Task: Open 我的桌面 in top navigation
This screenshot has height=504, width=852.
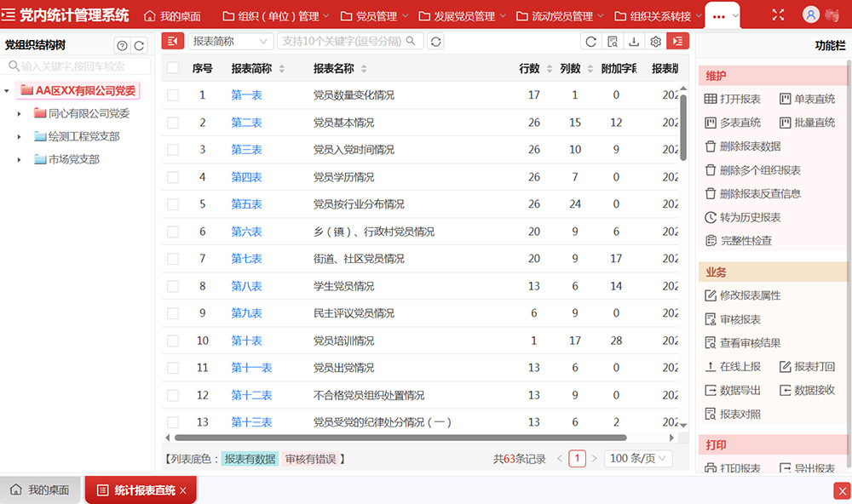Action: (x=172, y=15)
